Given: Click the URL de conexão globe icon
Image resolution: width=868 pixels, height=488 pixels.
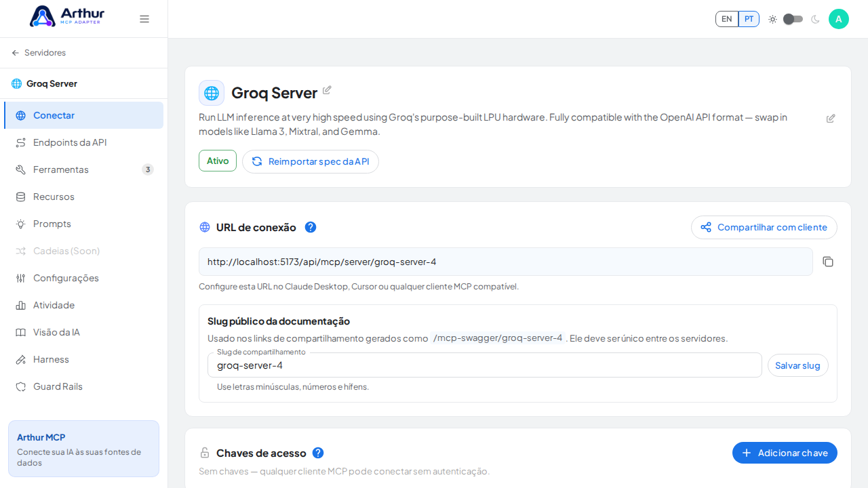Looking at the screenshot, I should 205,227.
